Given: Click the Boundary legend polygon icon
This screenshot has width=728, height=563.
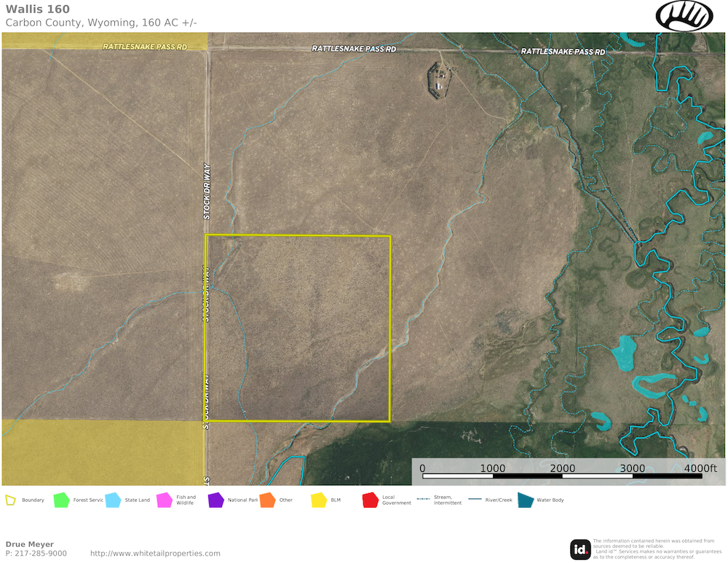Looking at the screenshot, I should pyautogui.click(x=10, y=500).
